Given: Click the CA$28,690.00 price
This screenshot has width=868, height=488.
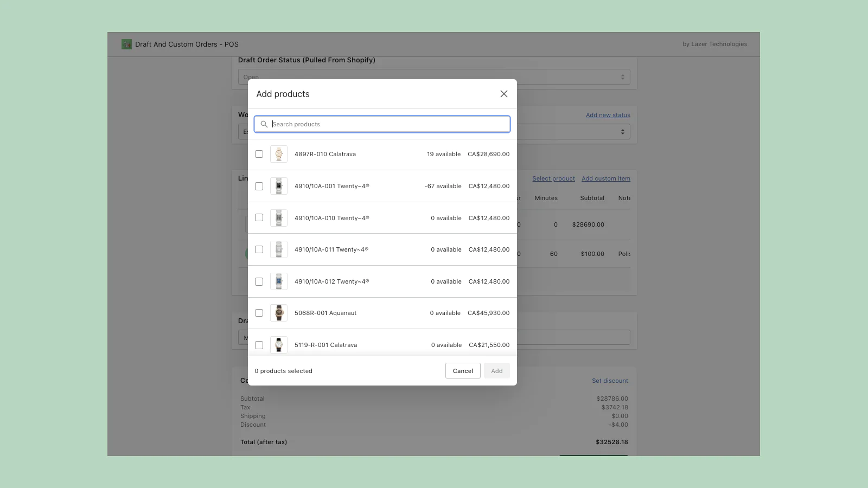Looking at the screenshot, I should click(489, 154).
